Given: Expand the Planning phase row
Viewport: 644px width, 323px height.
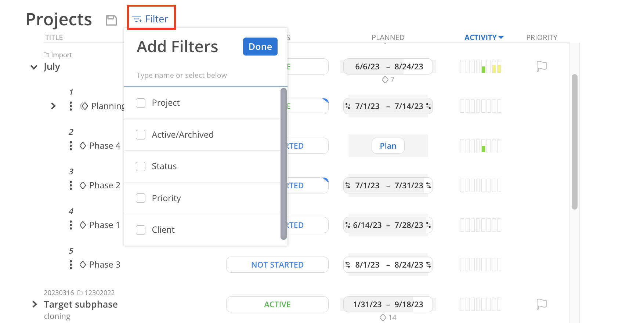Looking at the screenshot, I should coord(54,106).
